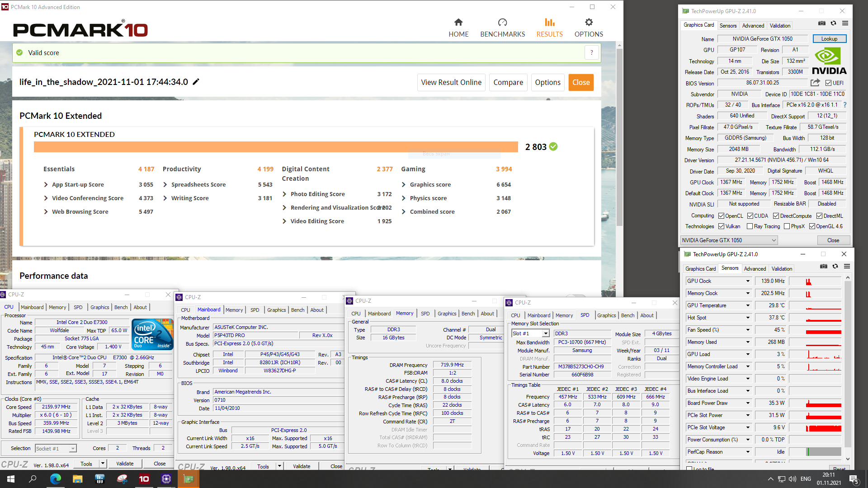Viewport: 868px width, 488px height.
Task: Toggle UEFI checkbox in GPU-Z
Action: coord(828,83)
